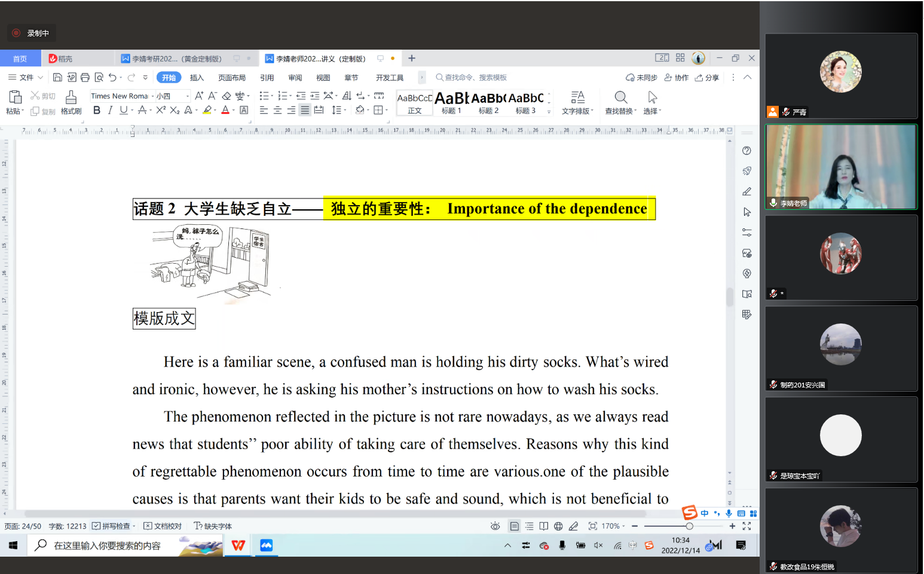Click the superscript X² icon
The height and width of the screenshot is (574, 924).
pyautogui.click(x=161, y=110)
